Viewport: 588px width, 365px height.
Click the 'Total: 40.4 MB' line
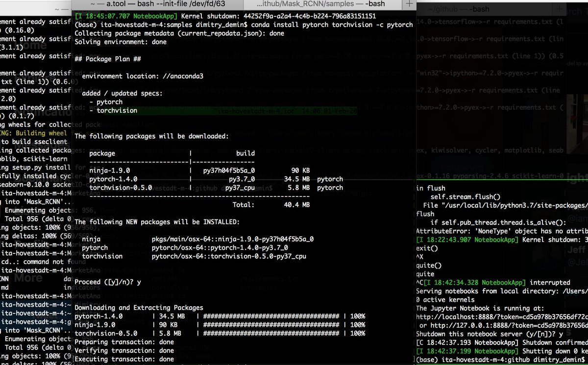pyautogui.click(x=271, y=204)
